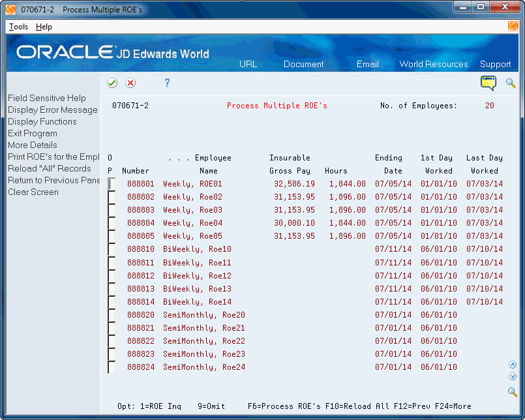Image resolution: width=525 pixels, height=420 pixels.
Task: Open the Email link in banner
Action: pyautogui.click(x=368, y=64)
